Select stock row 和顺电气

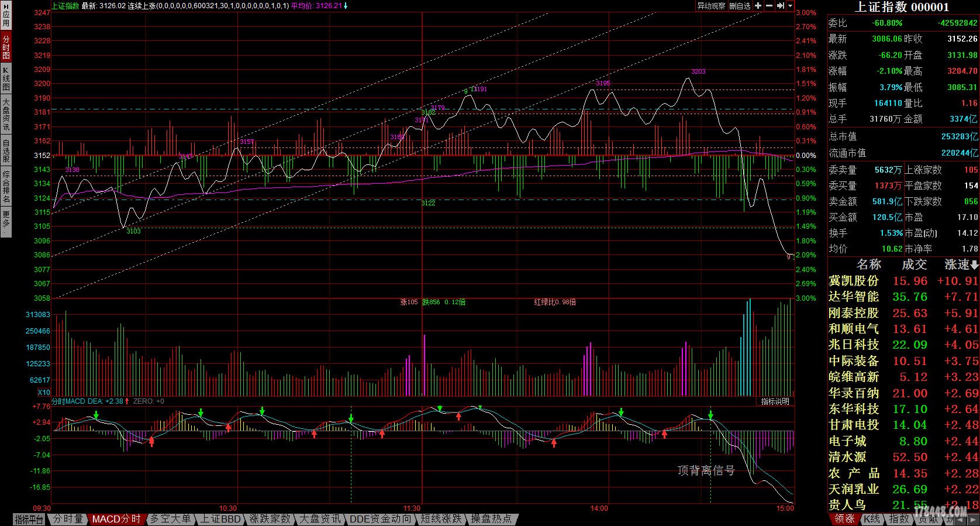coord(903,329)
